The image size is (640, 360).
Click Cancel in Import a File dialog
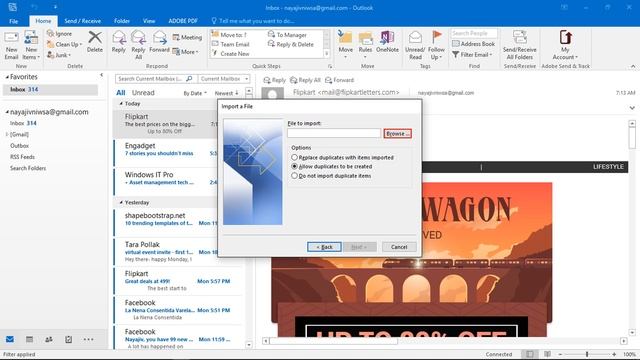pos(399,247)
